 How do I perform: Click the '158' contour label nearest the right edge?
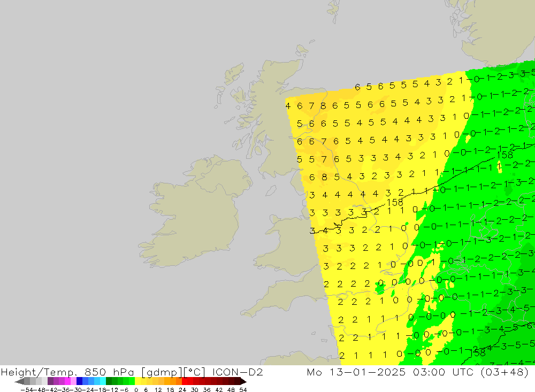(x=505, y=155)
